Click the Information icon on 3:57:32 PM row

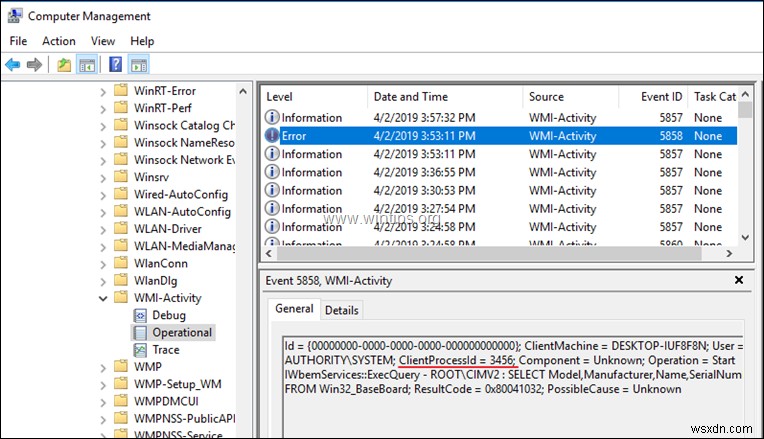point(272,117)
